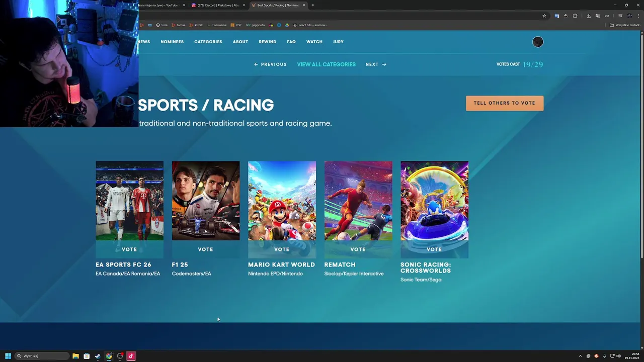
Task: Click the Sonic Racing CrossWorlds cover art
Action: pyautogui.click(x=434, y=201)
